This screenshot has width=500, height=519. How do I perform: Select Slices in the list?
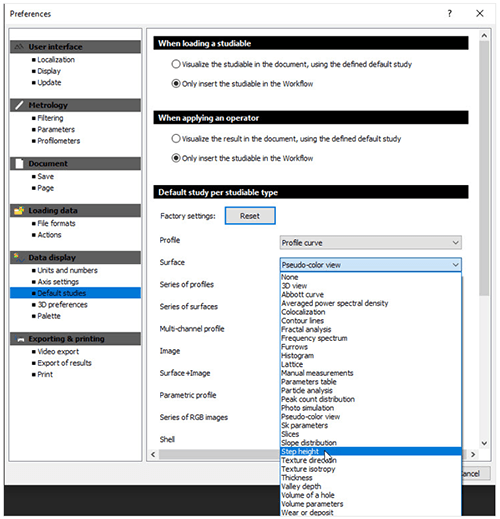click(x=371, y=434)
